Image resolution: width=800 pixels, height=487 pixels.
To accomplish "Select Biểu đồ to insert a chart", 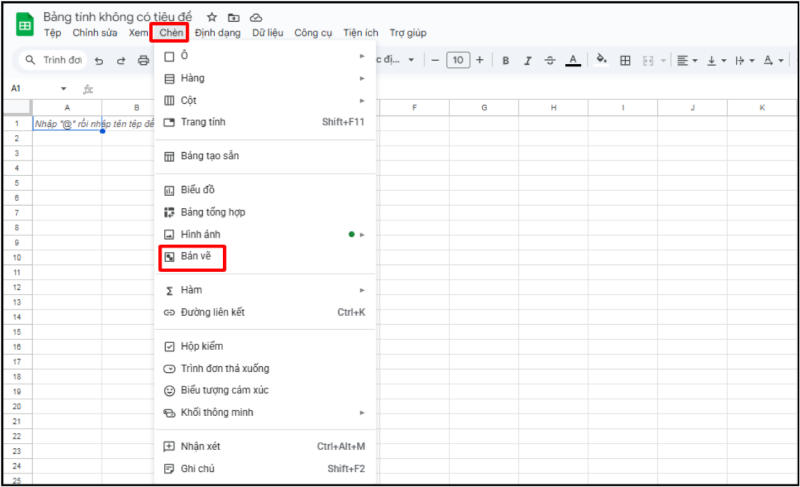I will coord(198,190).
